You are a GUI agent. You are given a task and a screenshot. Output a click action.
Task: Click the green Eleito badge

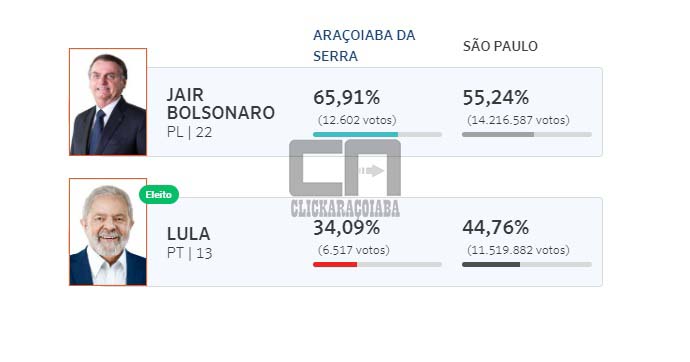click(x=159, y=194)
